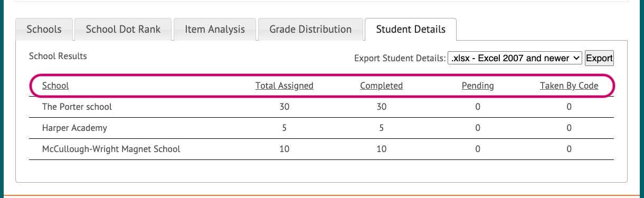
Task: Sort by Taken By Code header
Action: pyautogui.click(x=569, y=86)
